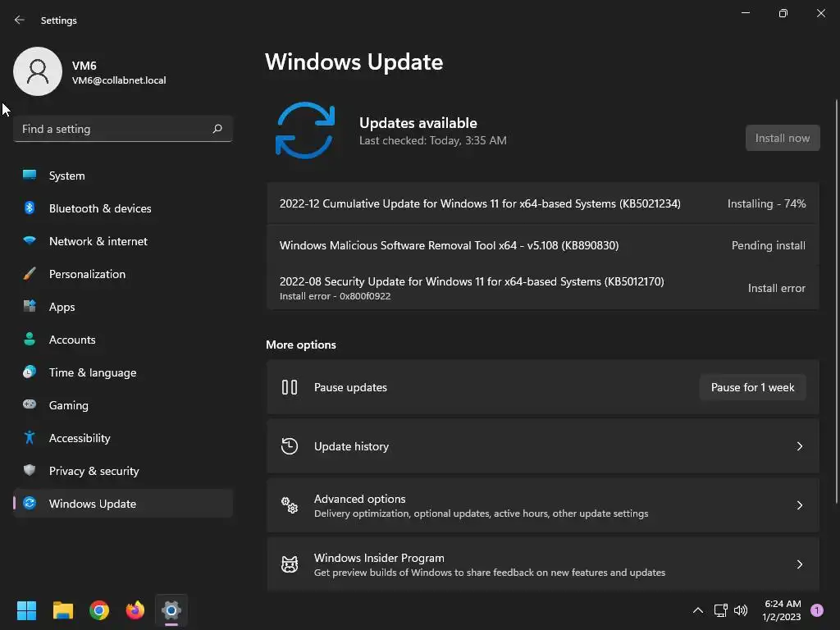
Task: Expand Windows Insider Program chevron
Action: (799, 564)
